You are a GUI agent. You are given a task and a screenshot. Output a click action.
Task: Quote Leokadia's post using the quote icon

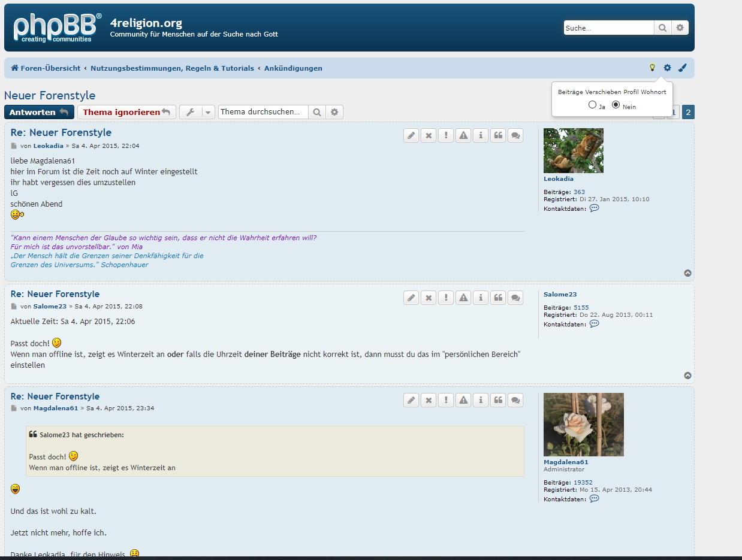[498, 135]
